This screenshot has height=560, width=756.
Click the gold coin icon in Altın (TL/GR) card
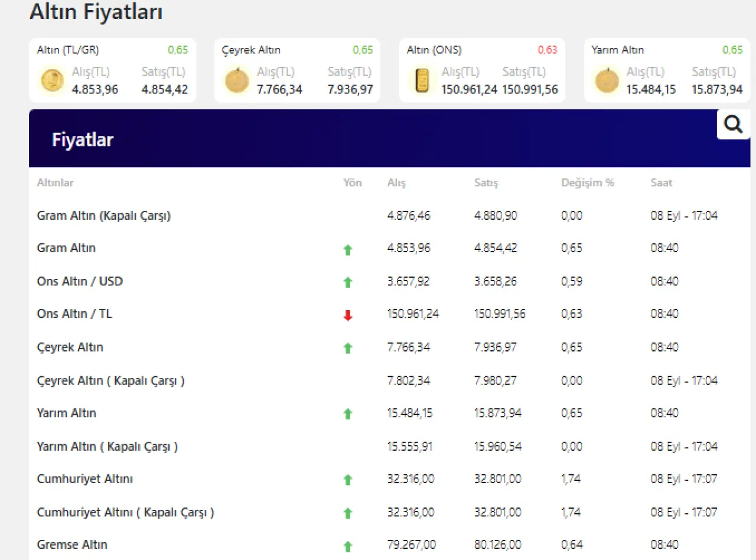(53, 80)
